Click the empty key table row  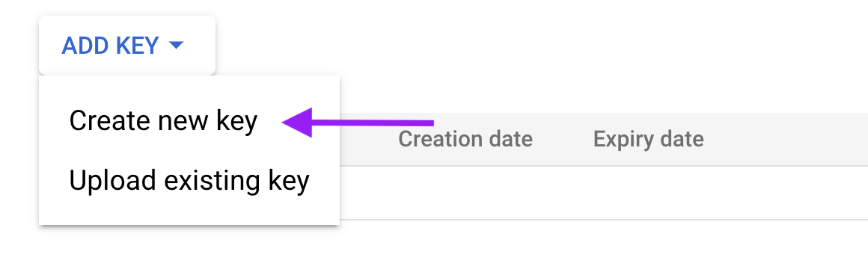point(603,192)
